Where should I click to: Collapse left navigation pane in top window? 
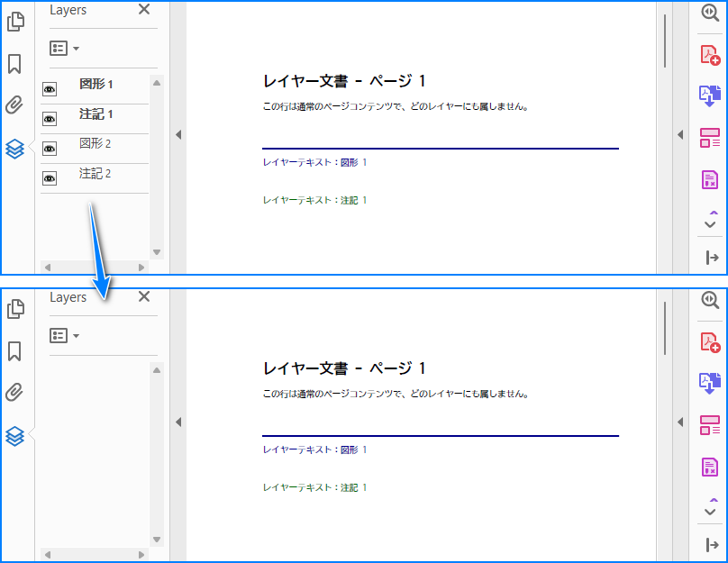coord(178,134)
